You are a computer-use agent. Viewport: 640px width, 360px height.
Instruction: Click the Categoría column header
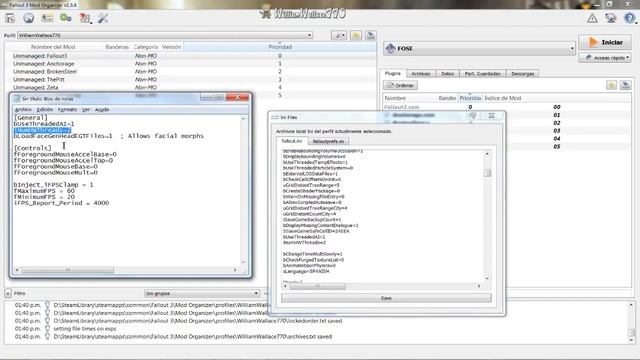[146, 47]
